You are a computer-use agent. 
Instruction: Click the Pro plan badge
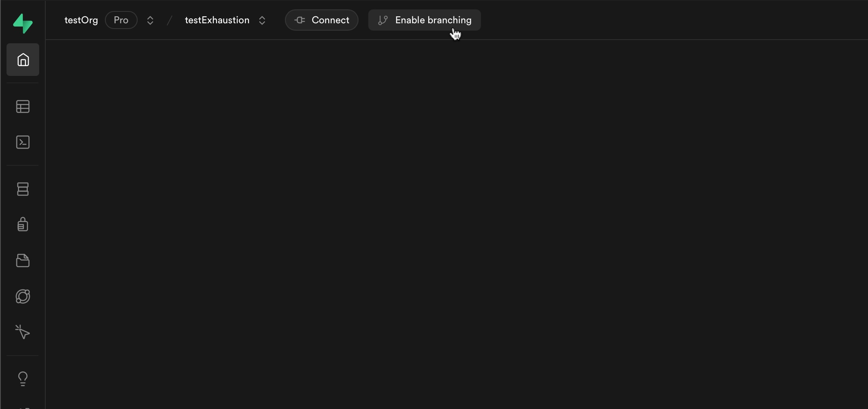click(x=121, y=20)
